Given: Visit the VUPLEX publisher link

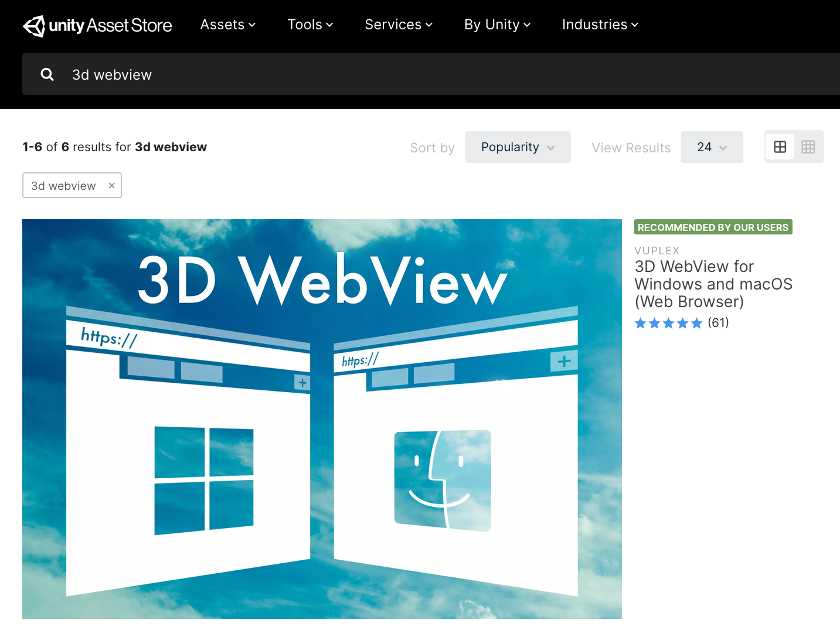Looking at the screenshot, I should (x=657, y=250).
